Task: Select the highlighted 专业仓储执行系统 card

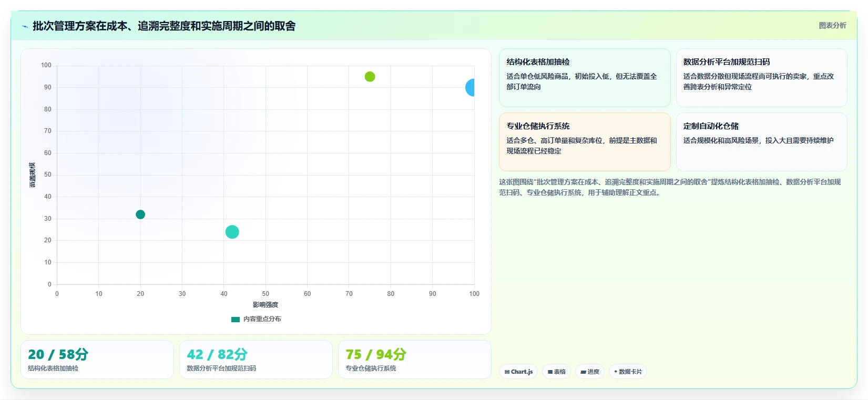Action: (585, 142)
